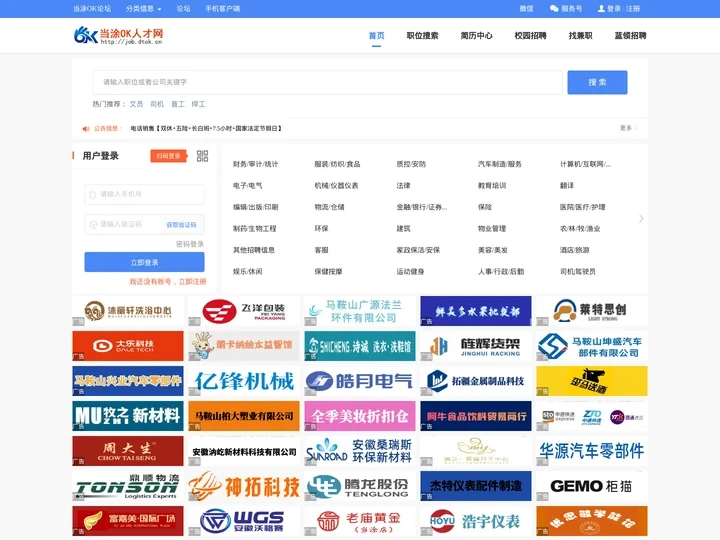Screen dimensions: 720x540
Task: Open the 蓝领招聘 tab
Action: (630, 35)
